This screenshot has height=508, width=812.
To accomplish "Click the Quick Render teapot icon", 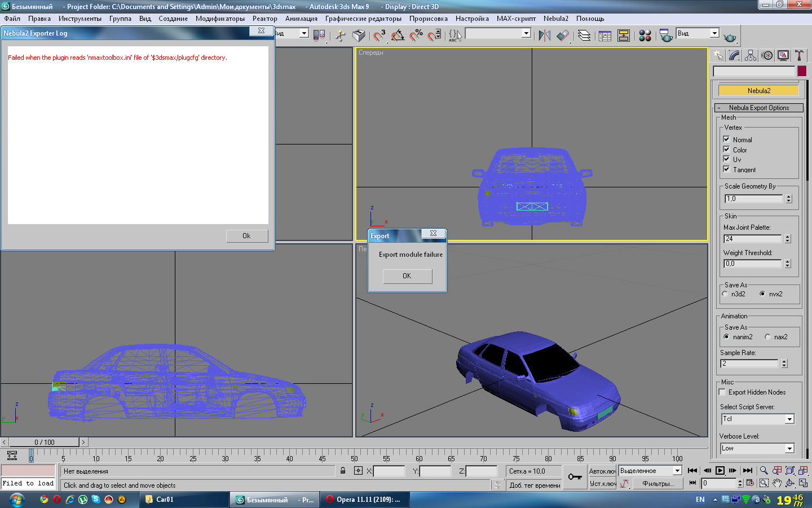I will [730, 37].
